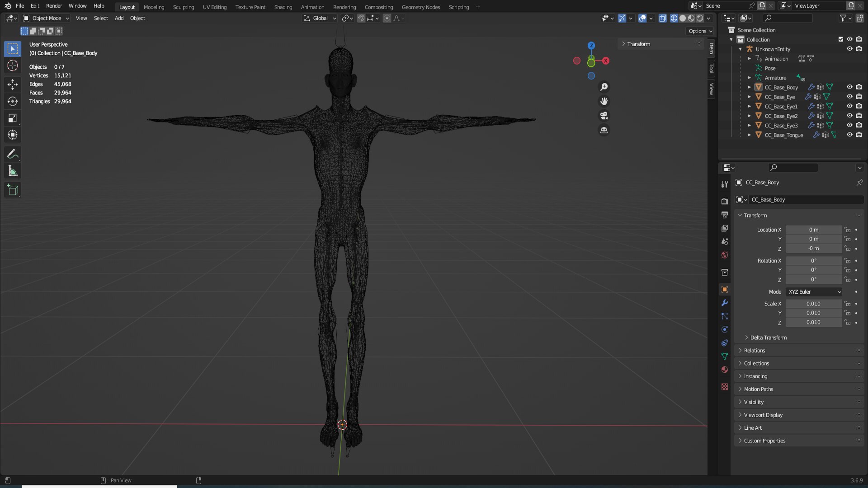Toggle the camera view icon
Viewport: 868px width, 488px height.
604,116
